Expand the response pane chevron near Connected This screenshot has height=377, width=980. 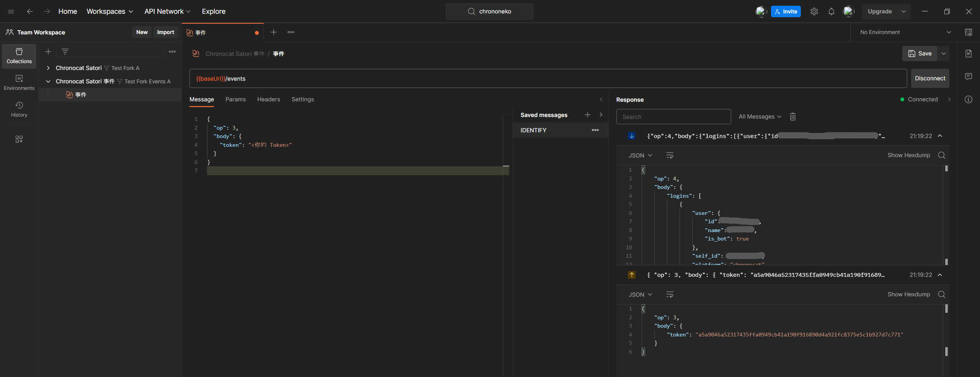(x=949, y=99)
